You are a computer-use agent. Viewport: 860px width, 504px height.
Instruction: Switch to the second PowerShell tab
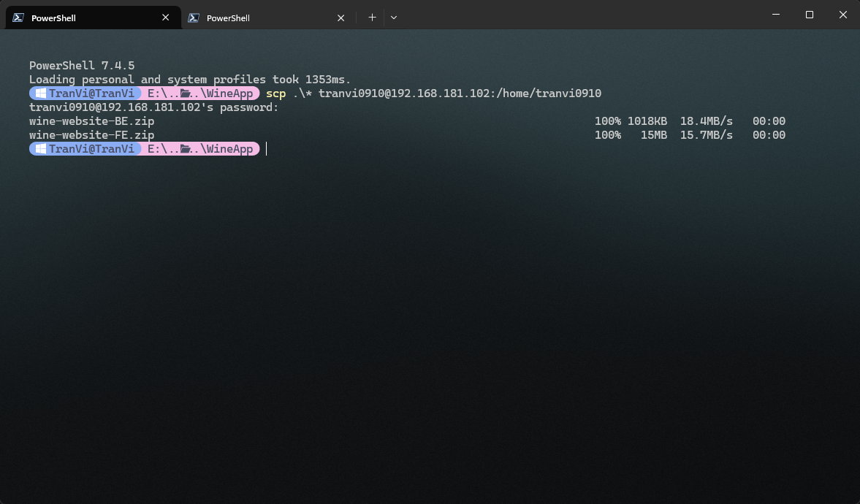(256, 18)
